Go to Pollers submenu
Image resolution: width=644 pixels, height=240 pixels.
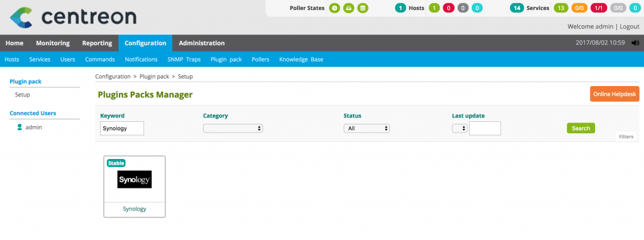(x=260, y=60)
